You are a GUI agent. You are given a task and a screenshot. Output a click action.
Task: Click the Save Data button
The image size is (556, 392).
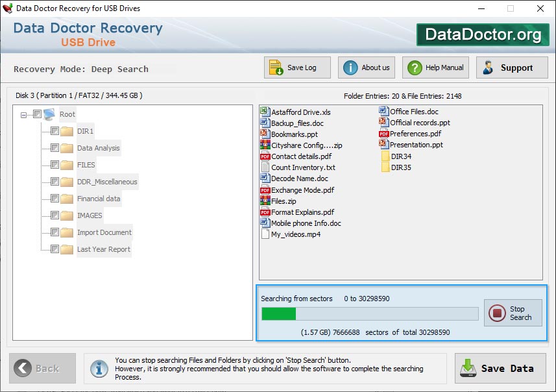(500, 368)
